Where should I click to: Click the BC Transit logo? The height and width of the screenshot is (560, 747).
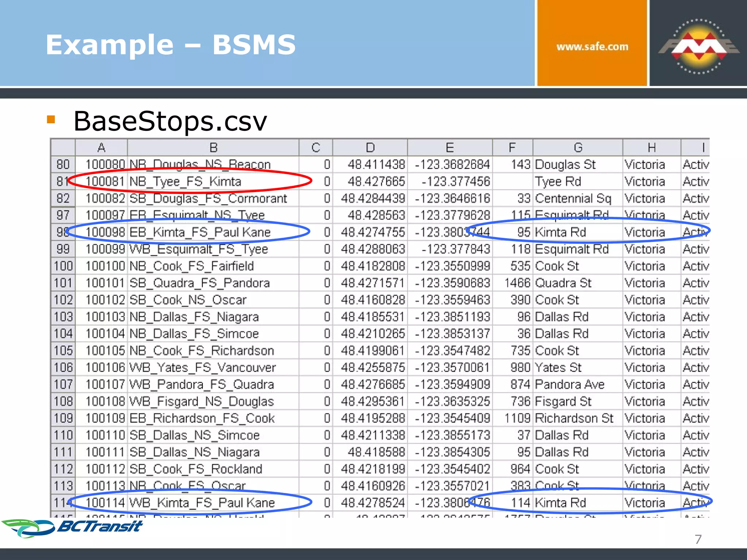(x=72, y=528)
